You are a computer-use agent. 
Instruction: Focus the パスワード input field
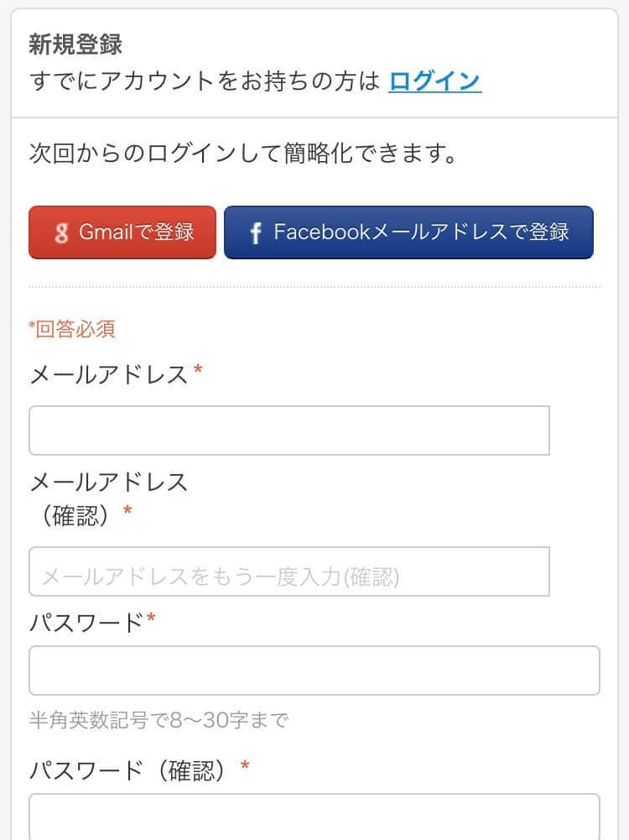tap(314, 670)
